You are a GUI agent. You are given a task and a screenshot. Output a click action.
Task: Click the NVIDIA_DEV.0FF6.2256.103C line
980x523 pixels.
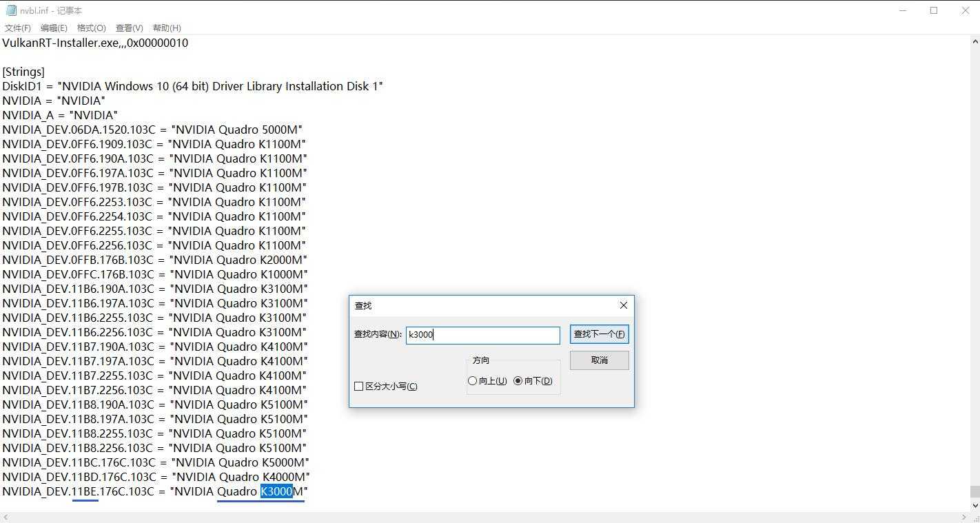(154, 245)
